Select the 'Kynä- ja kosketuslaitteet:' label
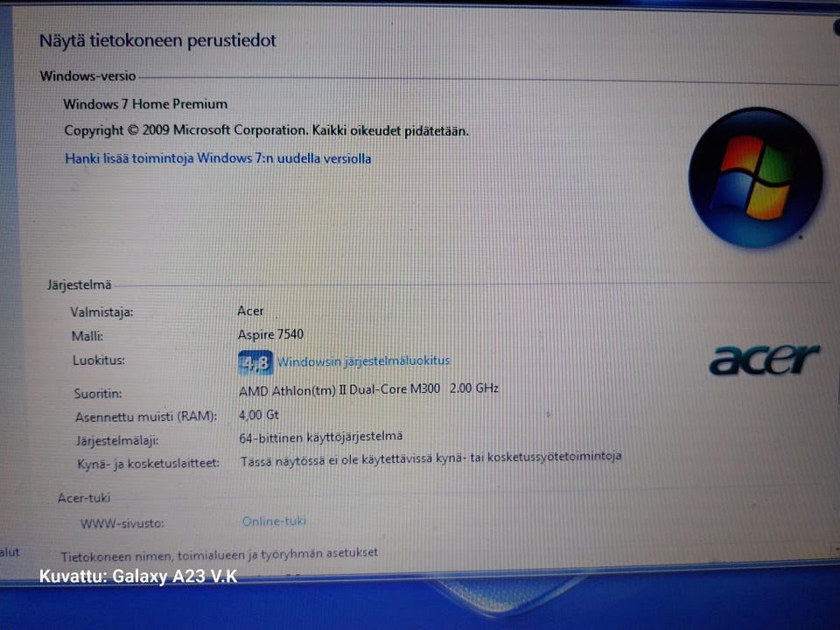This screenshot has height=630, width=840. point(149,464)
